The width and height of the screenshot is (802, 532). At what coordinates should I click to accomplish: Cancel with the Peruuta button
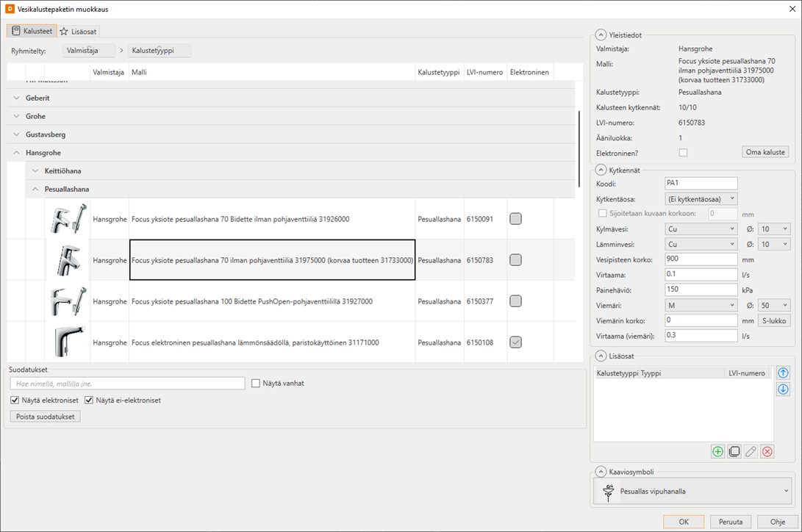click(731, 522)
